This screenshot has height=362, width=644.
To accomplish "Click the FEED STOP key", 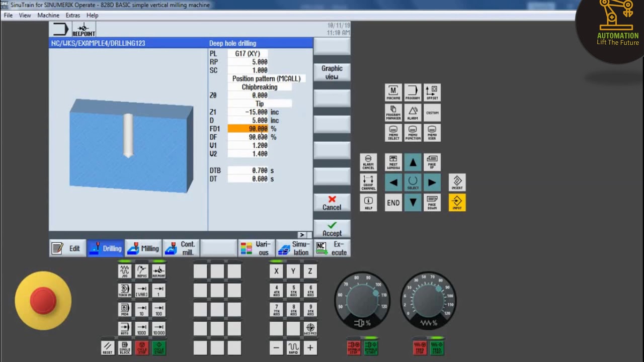I will (x=420, y=347).
